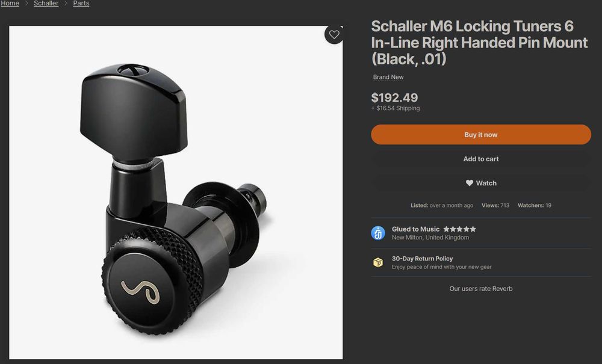
Task: Go to Schaller breadcrumb category
Action: [46, 4]
